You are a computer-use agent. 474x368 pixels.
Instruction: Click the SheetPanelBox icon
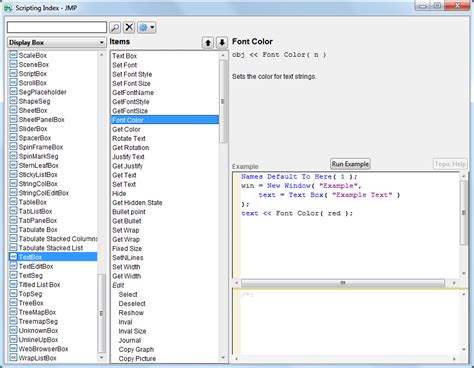click(x=13, y=119)
